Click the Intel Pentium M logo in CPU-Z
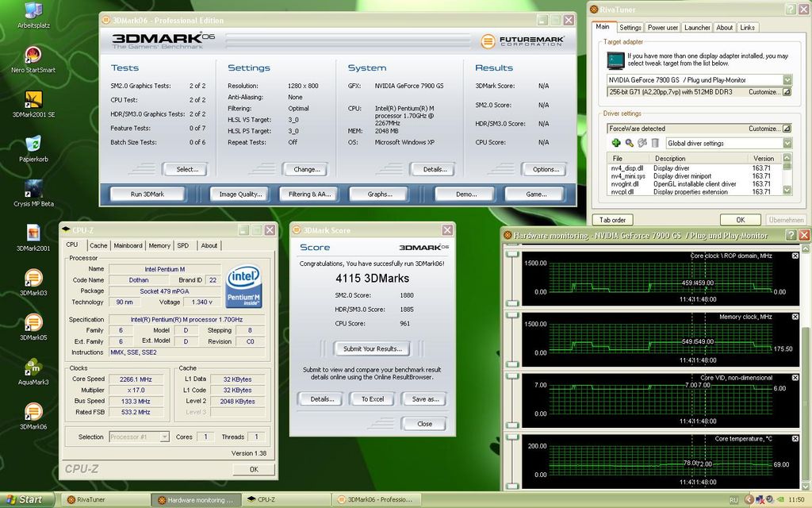 [x=243, y=287]
